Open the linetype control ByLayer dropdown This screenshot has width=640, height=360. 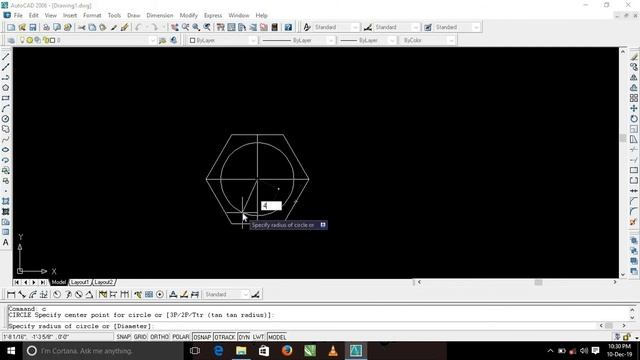[x=331, y=40]
